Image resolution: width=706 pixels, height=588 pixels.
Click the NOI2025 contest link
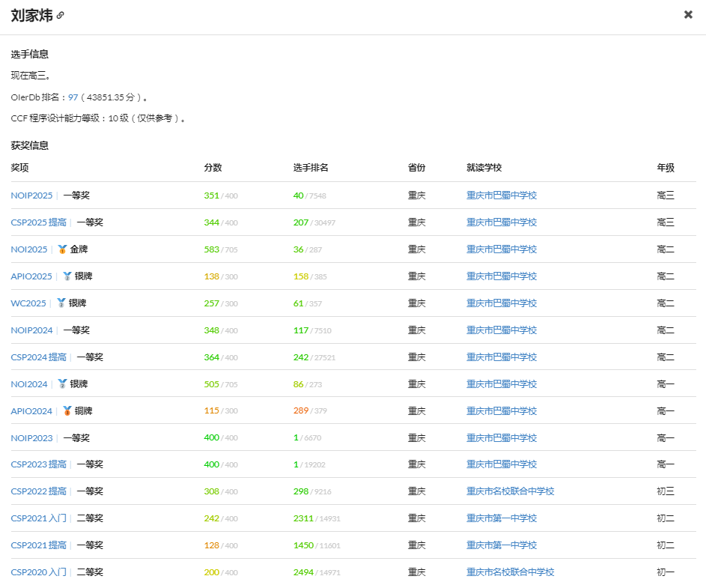pos(28,249)
